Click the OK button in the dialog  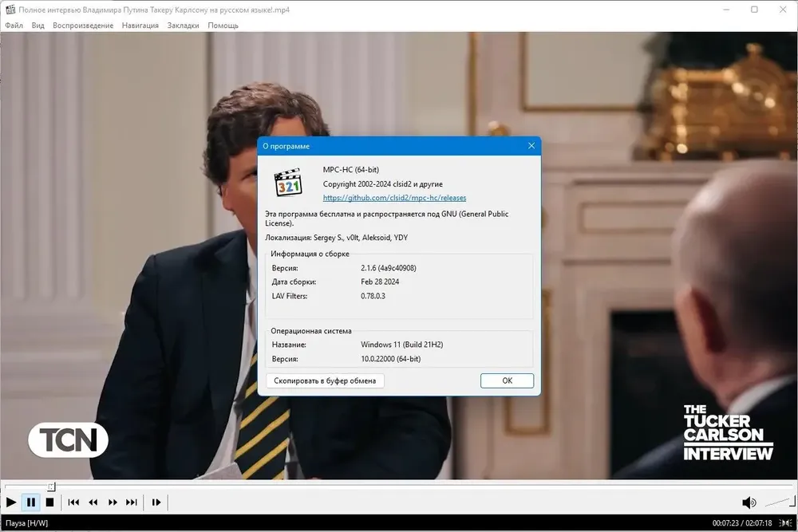point(507,380)
